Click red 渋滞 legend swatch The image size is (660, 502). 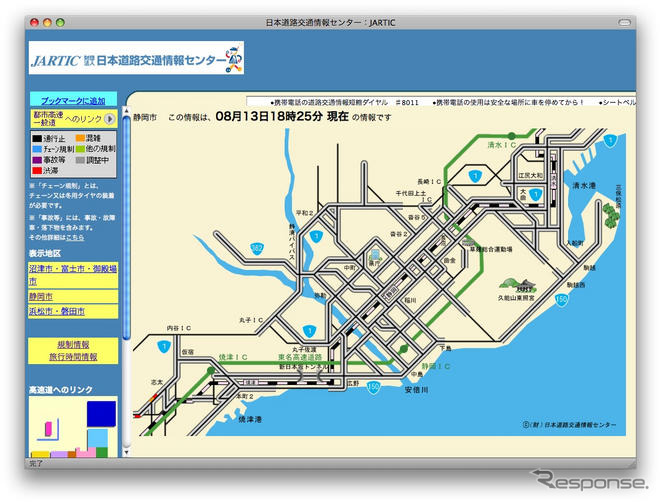(x=37, y=170)
